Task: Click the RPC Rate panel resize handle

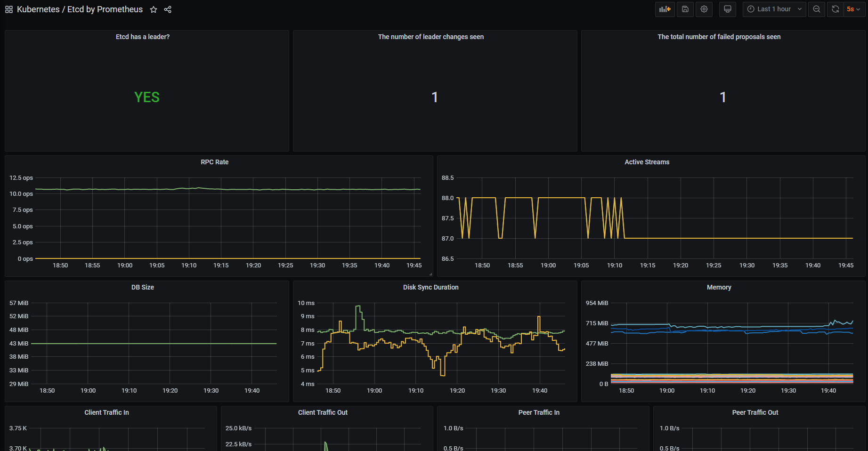Action: coord(430,274)
